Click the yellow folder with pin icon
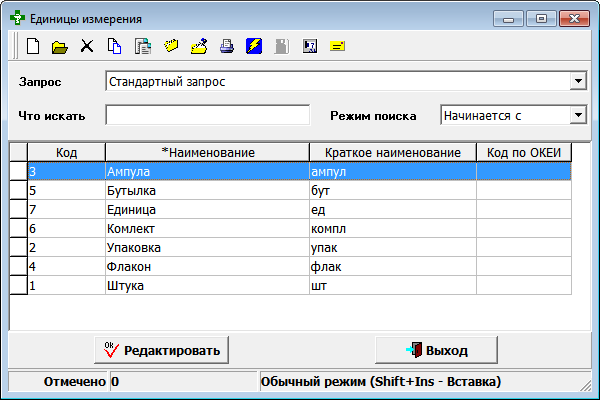 coord(199,46)
